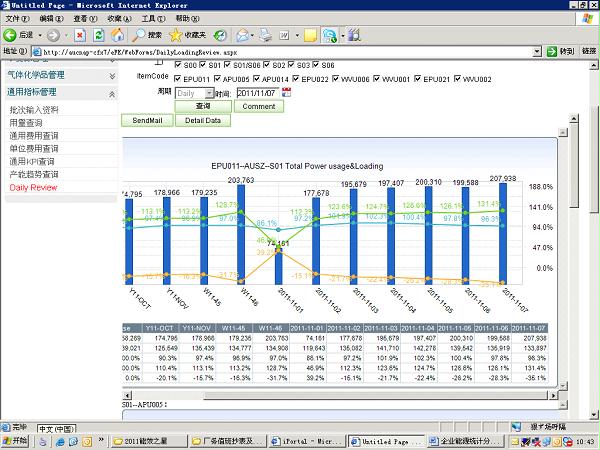Viewport: 600px width, 450px height.
Task: Click the Edit with Word icon
Action: [284, 36]
